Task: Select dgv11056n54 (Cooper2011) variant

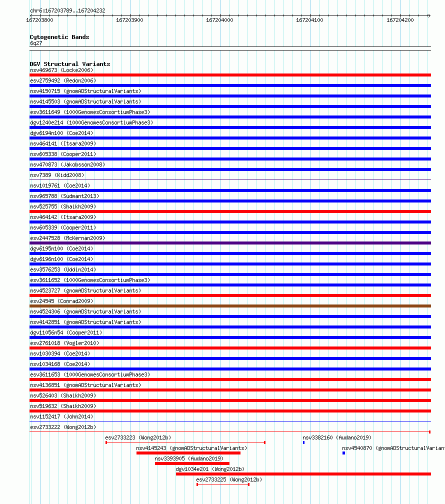Action: pyautogui.click(x=66, y=332)
